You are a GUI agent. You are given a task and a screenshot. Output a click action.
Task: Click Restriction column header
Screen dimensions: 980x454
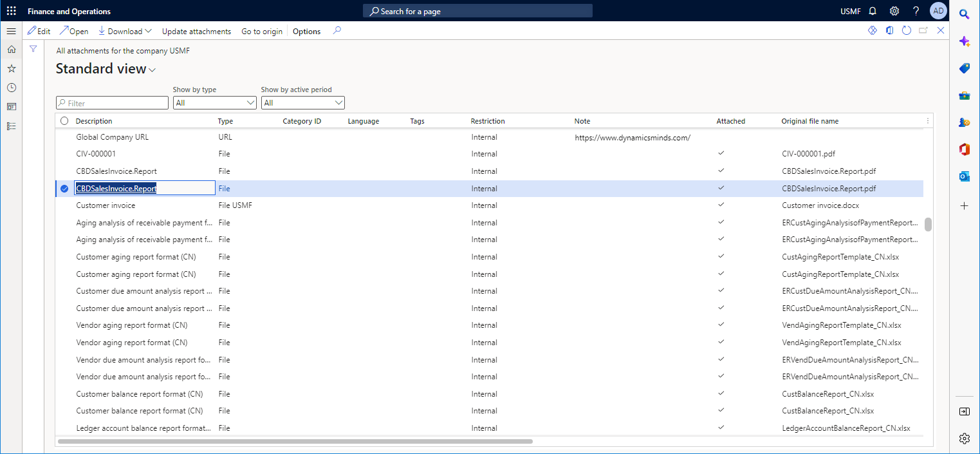(x=488, y=121)
